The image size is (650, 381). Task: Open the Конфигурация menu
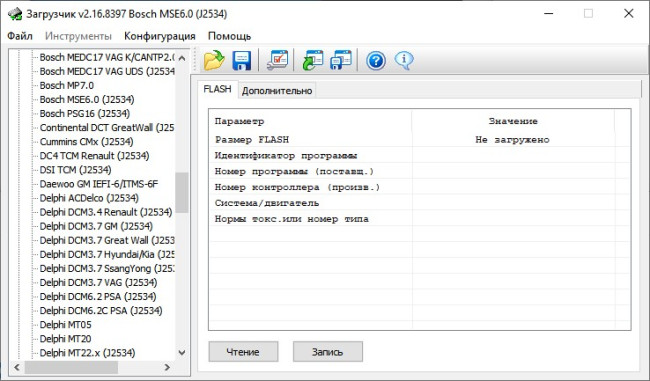tap(160, 36)
